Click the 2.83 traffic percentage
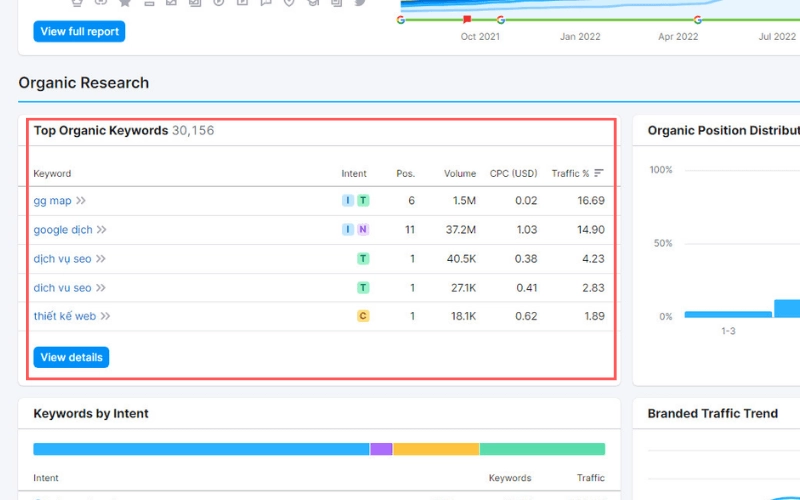 (x=593, y=288)
